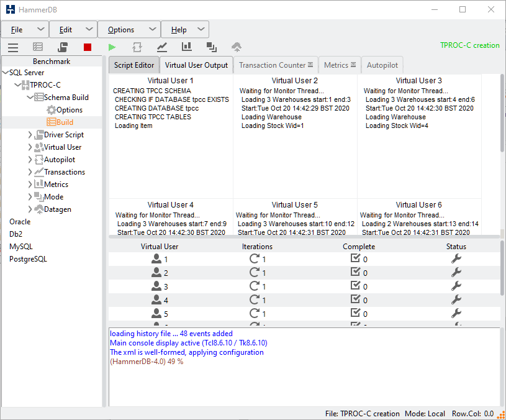Open the Transaction Counter pencil-chart icon
506x420 pixels.
162,47
